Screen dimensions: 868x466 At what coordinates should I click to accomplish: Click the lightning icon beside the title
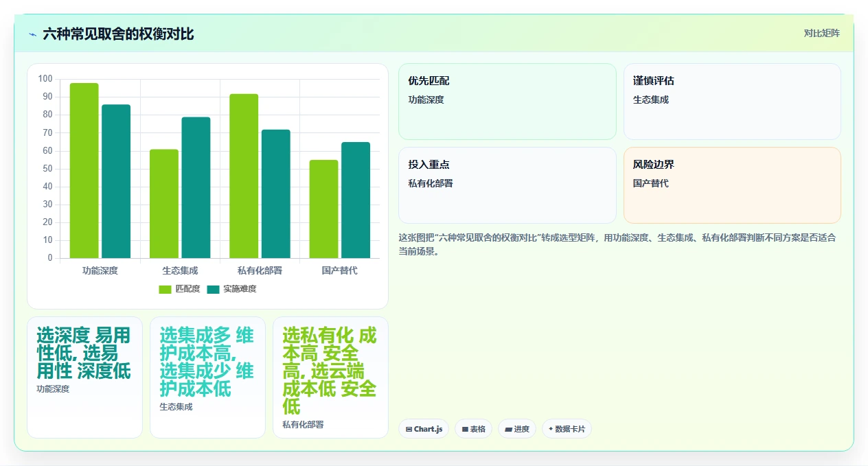coord(32,34)
